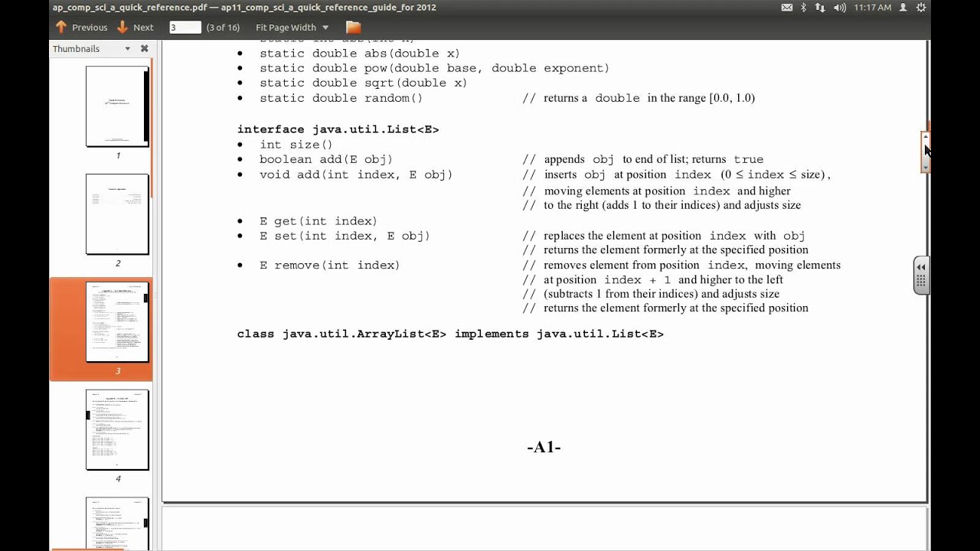Viewport: 980px width, 551px height.
Task: Click the comment 'removes element from position index'
Action: click(x=645, y=265)
